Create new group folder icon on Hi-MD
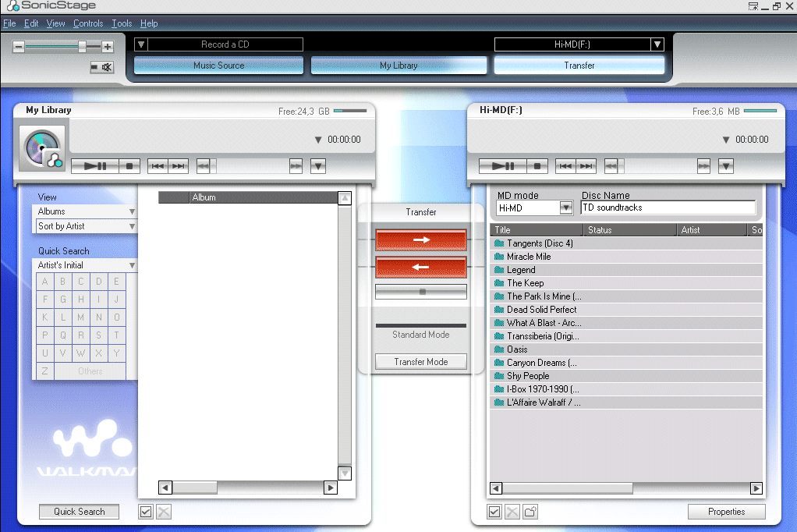Screen dimensions: 797x532 (530, 512)
